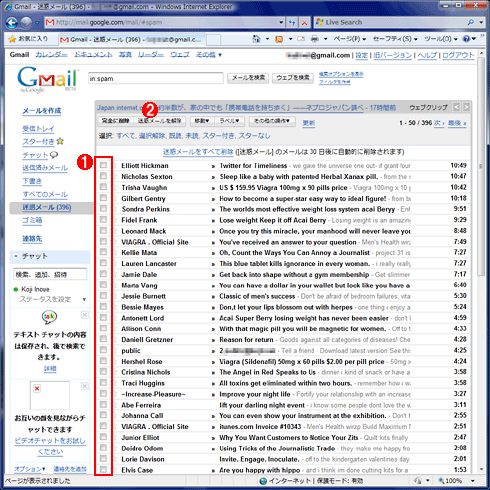Check the box for Nicholas Sexton email

pos(103,176)
